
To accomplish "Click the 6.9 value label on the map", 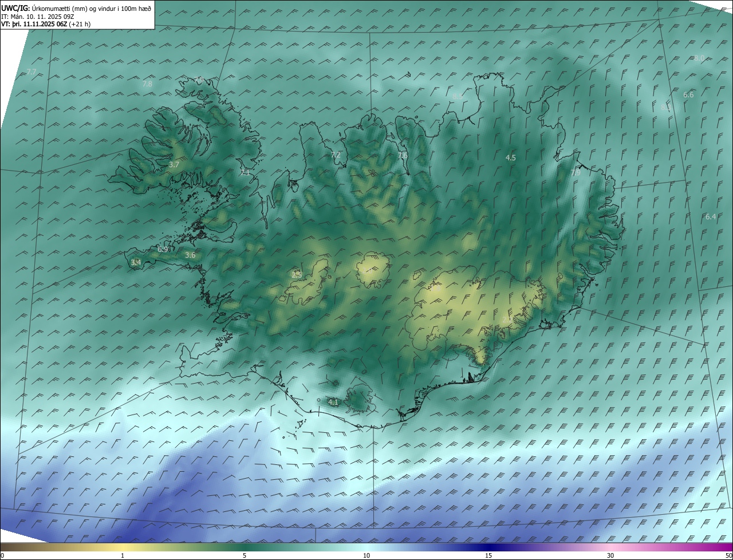I will [163, 249].
